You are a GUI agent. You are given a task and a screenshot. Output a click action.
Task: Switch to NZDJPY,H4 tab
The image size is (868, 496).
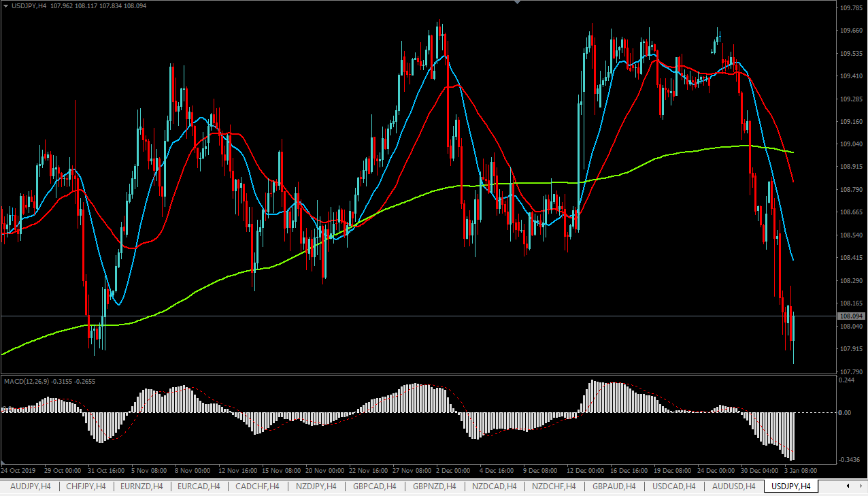point(316,486)
